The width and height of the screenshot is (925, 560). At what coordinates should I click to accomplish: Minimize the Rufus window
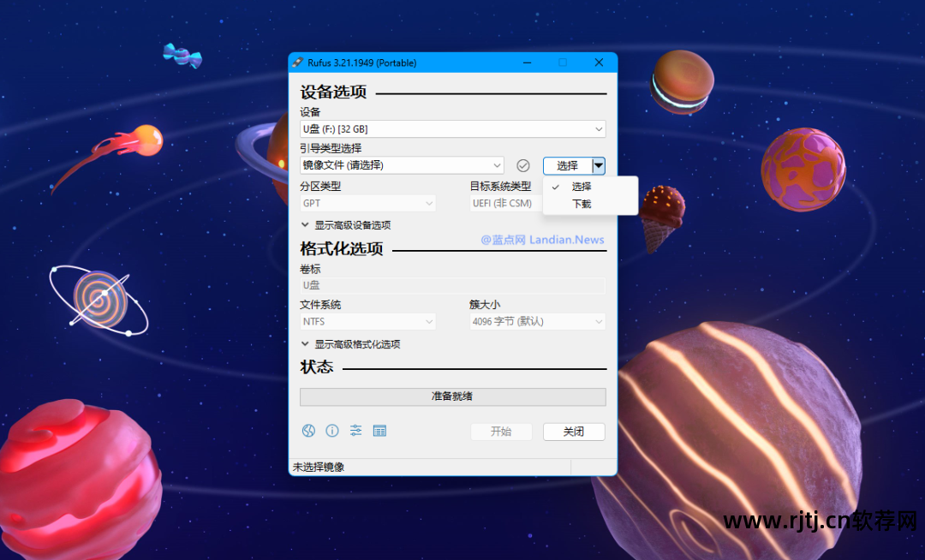(x=527, y=63)
